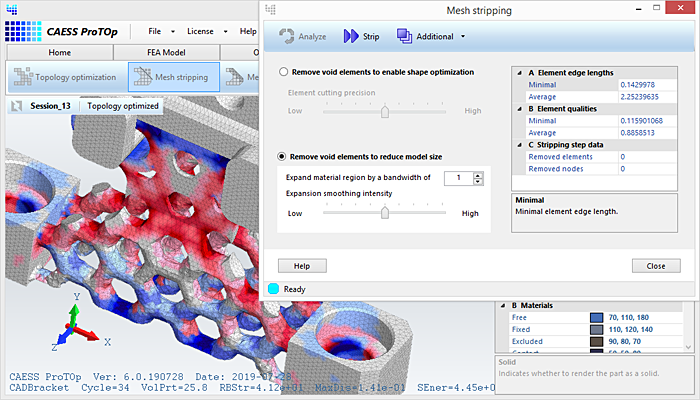Click the Additional stacked-windows icon

[x=405, y=37]
